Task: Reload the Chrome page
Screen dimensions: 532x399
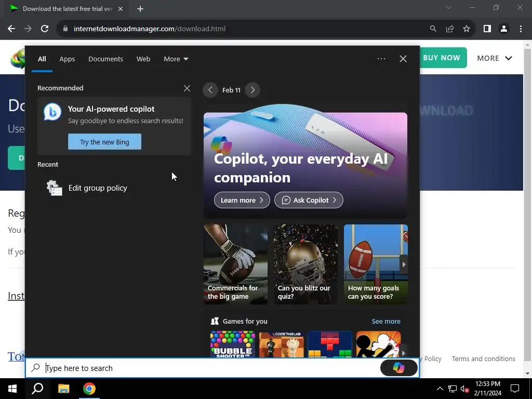Action: tap(45, 29)
